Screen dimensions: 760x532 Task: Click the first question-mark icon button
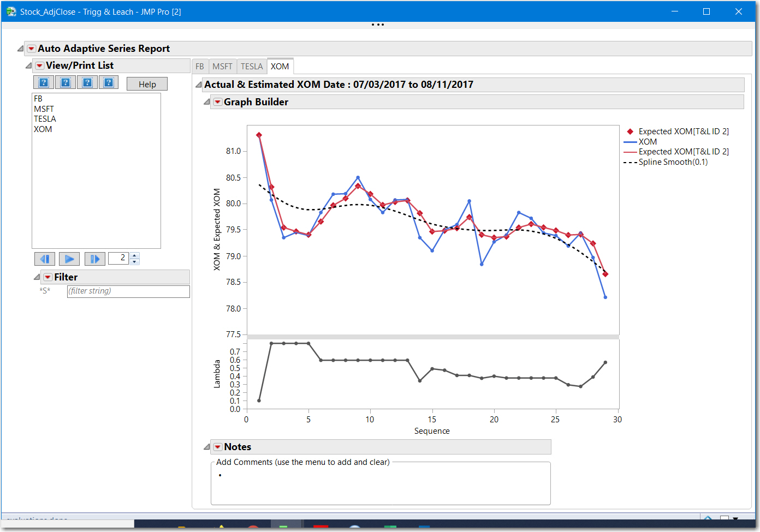(44, 83)
